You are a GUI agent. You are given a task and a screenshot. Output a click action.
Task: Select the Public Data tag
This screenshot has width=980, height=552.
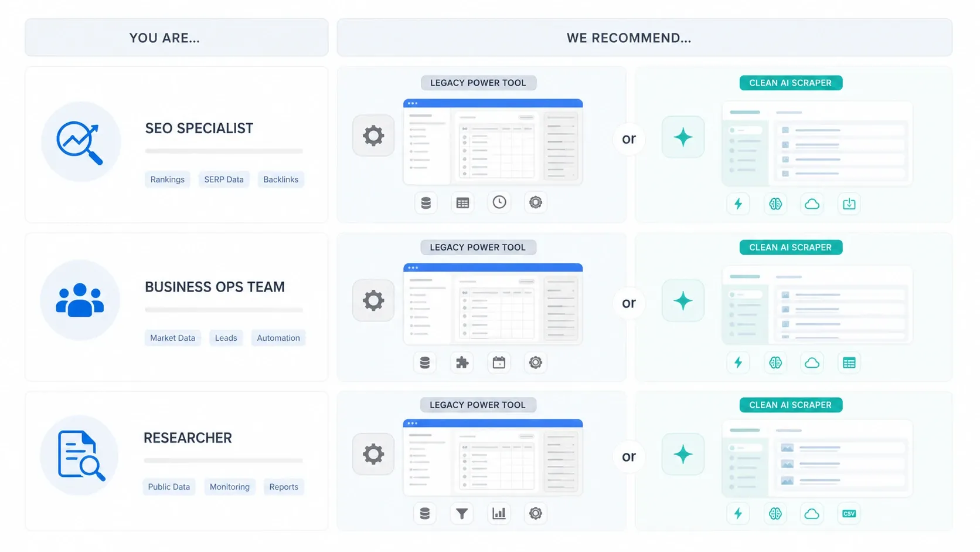169,487
